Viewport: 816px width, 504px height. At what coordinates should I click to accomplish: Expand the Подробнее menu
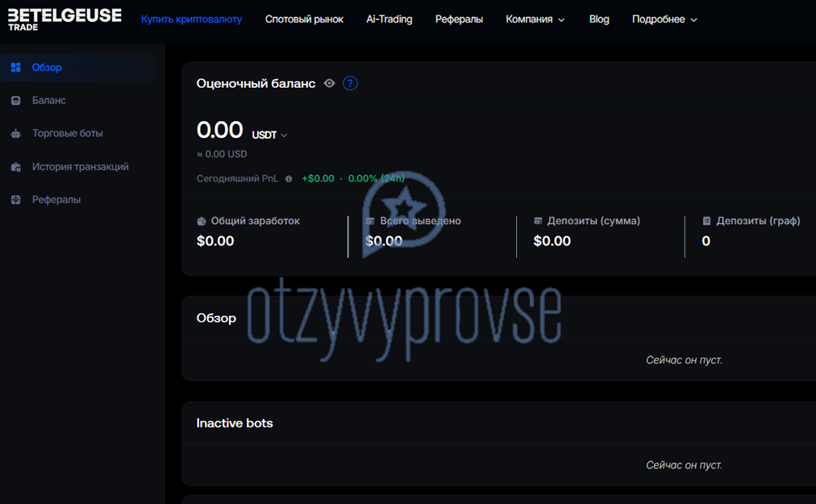tap(664, 19)
